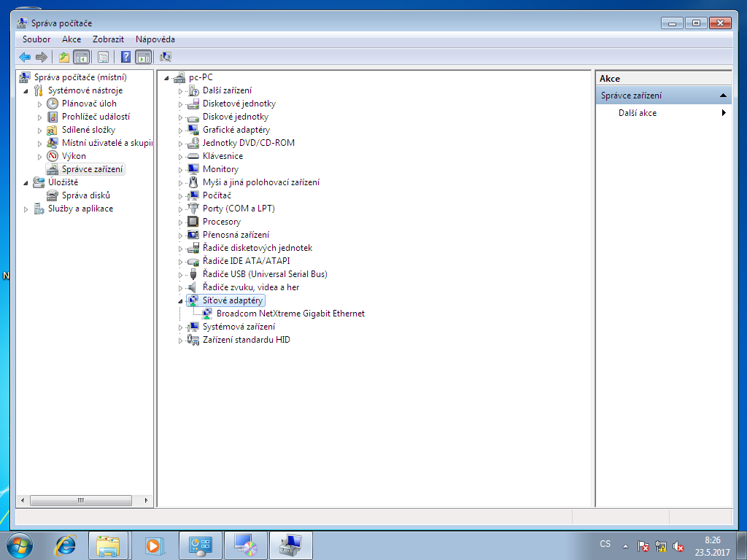Click the left pane horizontal scrollbar
Image resolution: width=747 pixels, height=560 pixels.
click(80, 501)
